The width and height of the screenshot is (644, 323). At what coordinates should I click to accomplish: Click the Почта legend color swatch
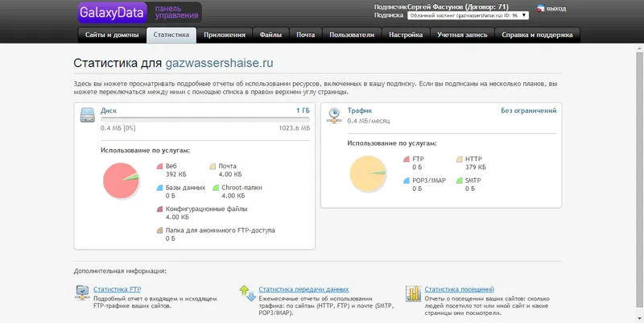[213, 167]
